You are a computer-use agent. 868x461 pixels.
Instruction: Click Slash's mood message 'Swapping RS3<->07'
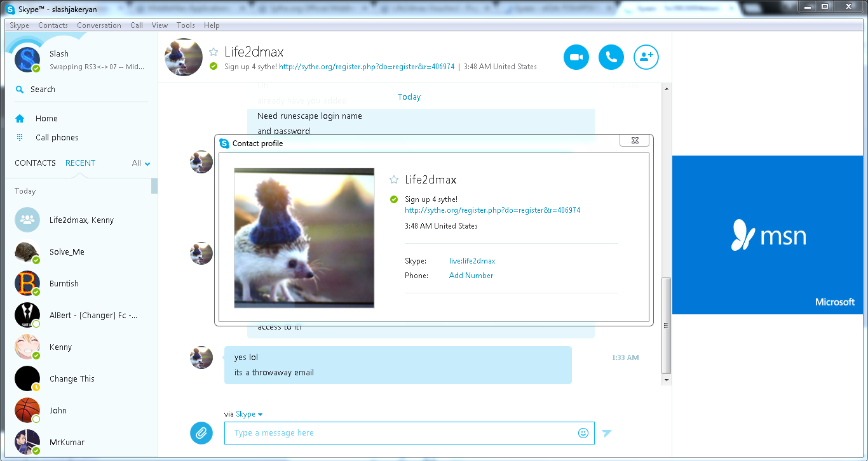97,67
